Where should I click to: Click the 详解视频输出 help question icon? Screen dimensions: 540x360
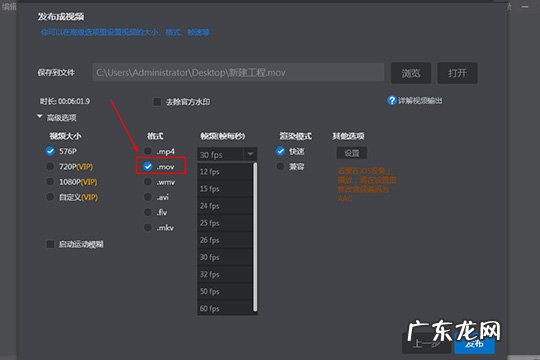point(392,101)
